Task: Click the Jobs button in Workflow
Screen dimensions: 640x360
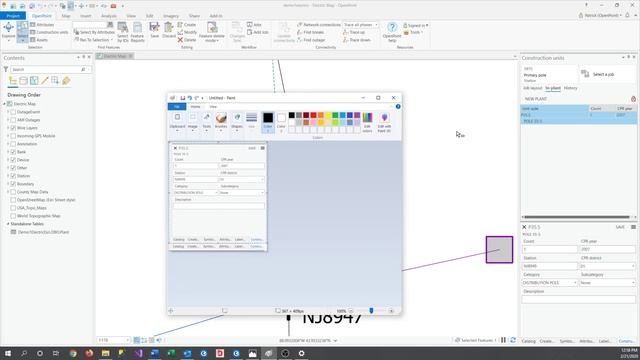Action: point(254,25)
